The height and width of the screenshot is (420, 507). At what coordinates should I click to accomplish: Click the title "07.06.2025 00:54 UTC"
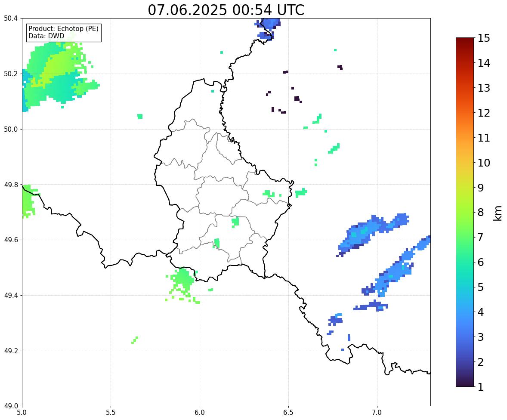coord(226,10)
